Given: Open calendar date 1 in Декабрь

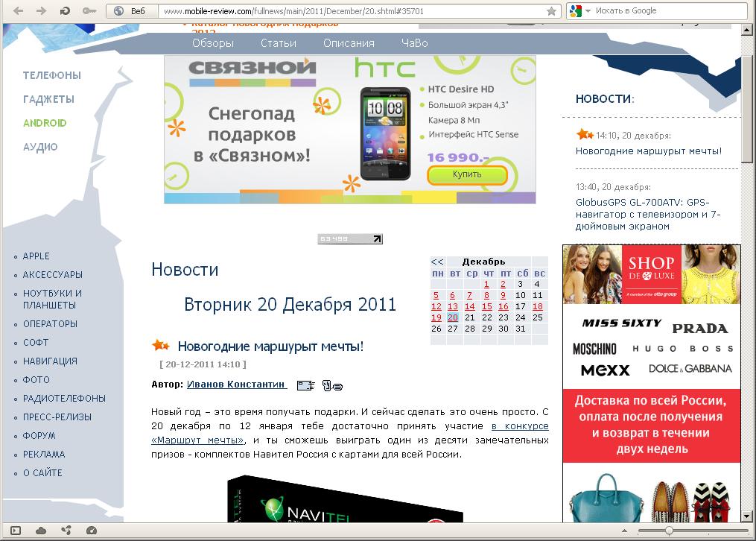Looking at the screenshot, I should click(x=486, y=284).
